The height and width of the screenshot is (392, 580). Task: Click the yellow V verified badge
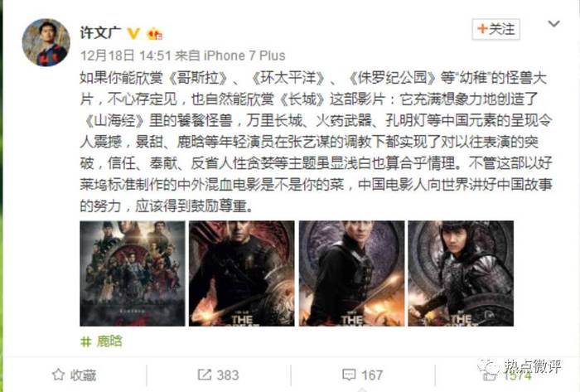133,33
